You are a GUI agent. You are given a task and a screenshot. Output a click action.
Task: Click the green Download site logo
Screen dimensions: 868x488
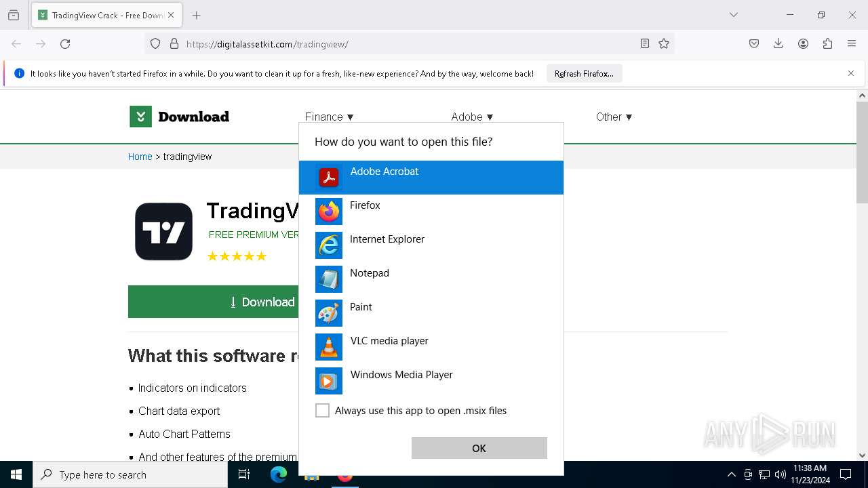(180, 117)
